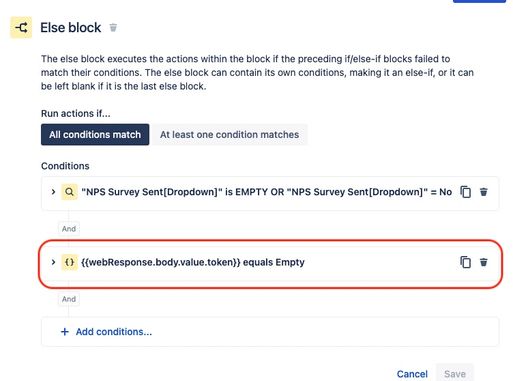Copy the webResponse token condition
Viewport: 513px width, 381px height.
pyautogui.click(x=465, y=262)
